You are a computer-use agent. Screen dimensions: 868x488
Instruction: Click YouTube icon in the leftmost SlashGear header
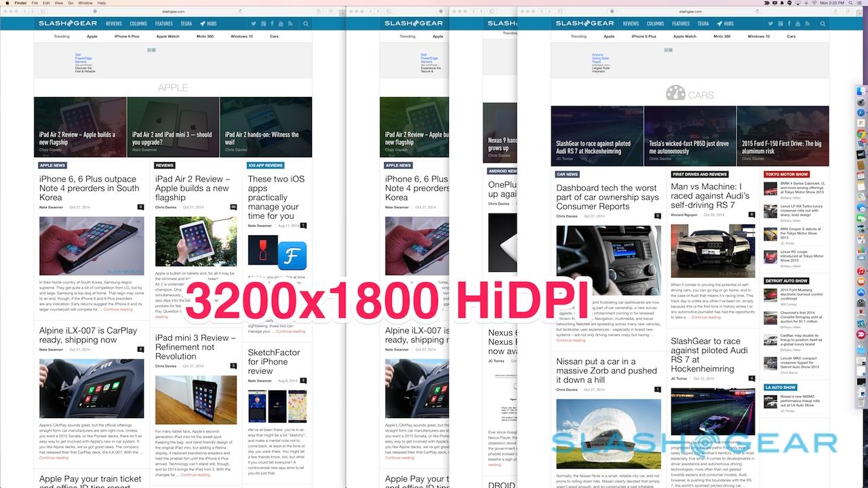281,24
